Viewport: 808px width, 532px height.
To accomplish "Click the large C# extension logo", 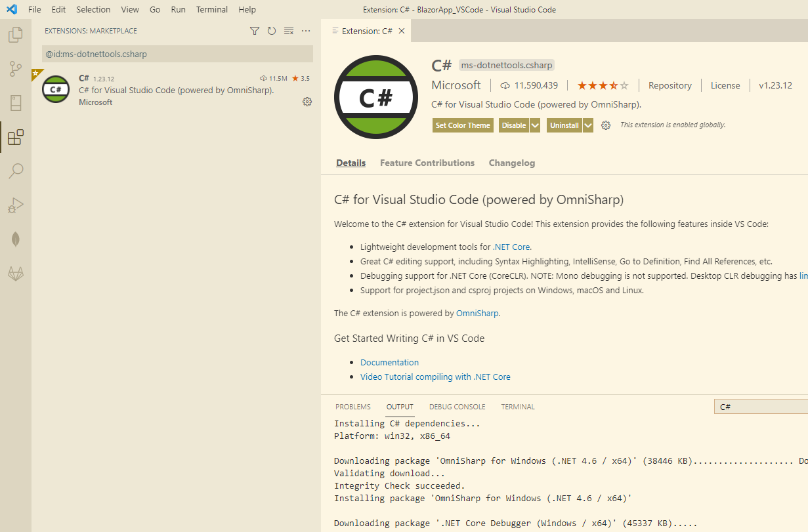I will [376, 98].
